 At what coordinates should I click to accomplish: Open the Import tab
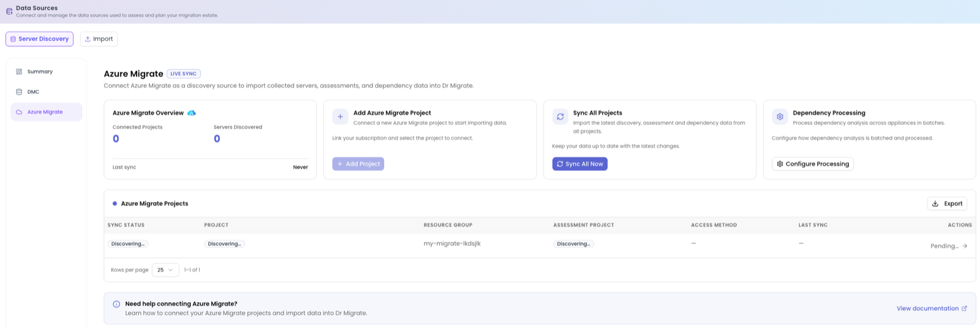99,39
